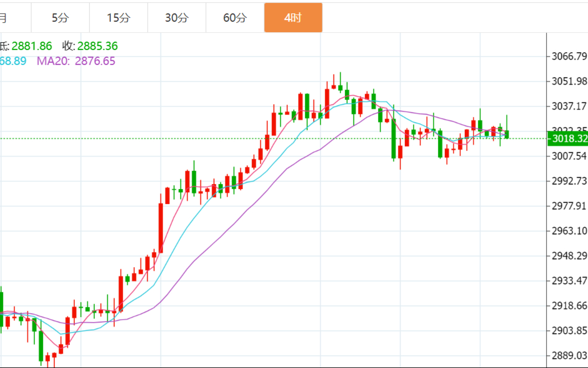
Task: Click the 3051.98 price axis label
Action: click(x=569, y=81)
